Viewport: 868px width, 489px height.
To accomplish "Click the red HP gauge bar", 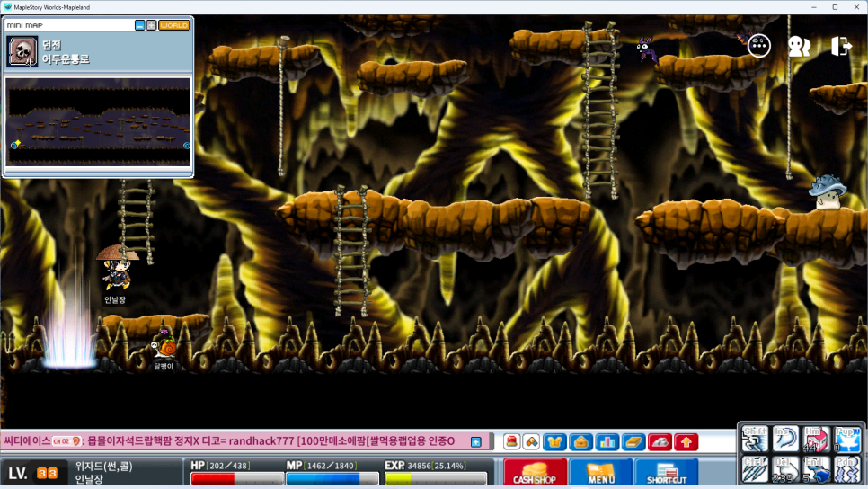I will click(x=237, y=478).
